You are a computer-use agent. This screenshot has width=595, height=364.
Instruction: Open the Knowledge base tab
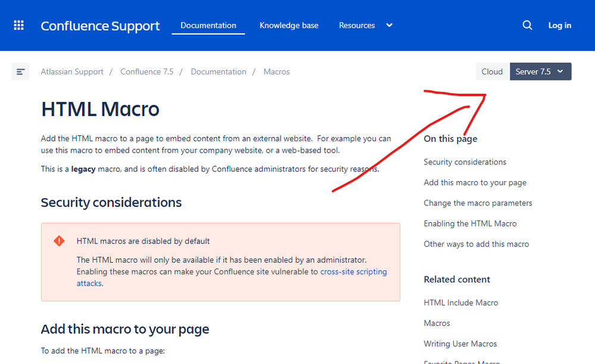[x=289, y=26]
